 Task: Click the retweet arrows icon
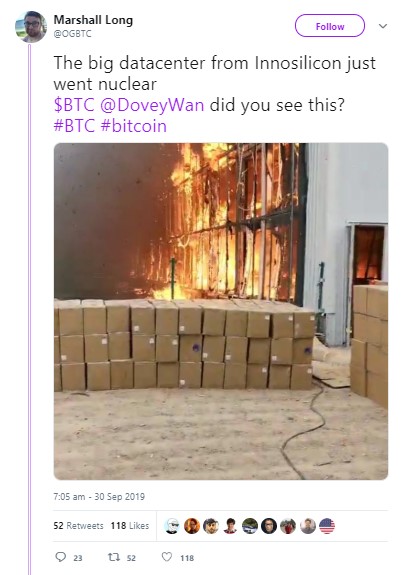click(114, 557)
